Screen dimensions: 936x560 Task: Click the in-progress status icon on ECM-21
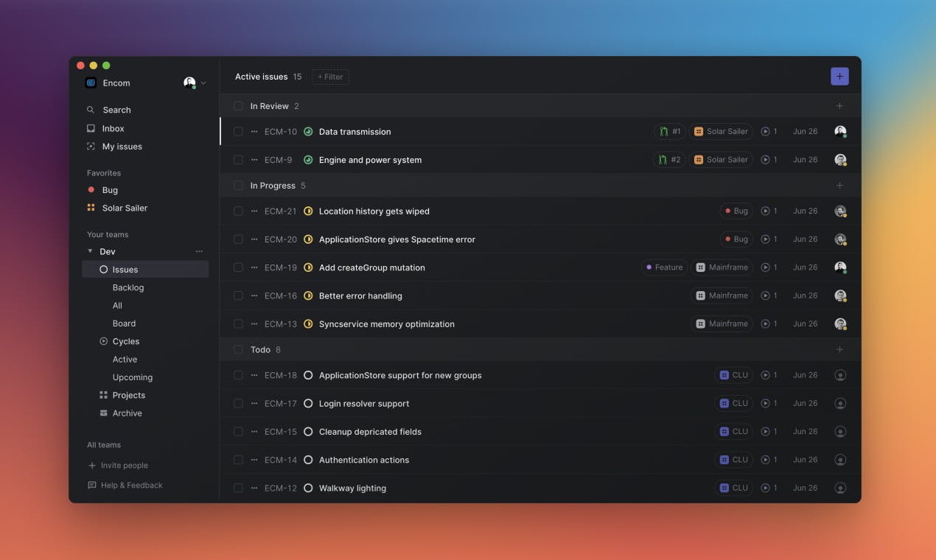[x=308, y=211]
